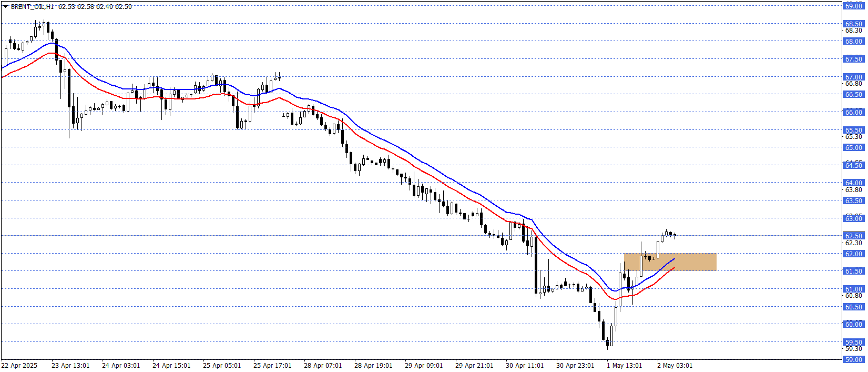
Task: Click the 25 Apr 05:01 time label
Action: pyautogui.click(x=222, y=365)
